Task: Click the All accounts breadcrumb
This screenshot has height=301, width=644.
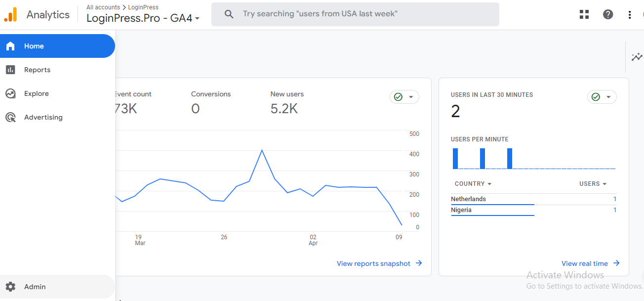Action: tap(103, 7)
